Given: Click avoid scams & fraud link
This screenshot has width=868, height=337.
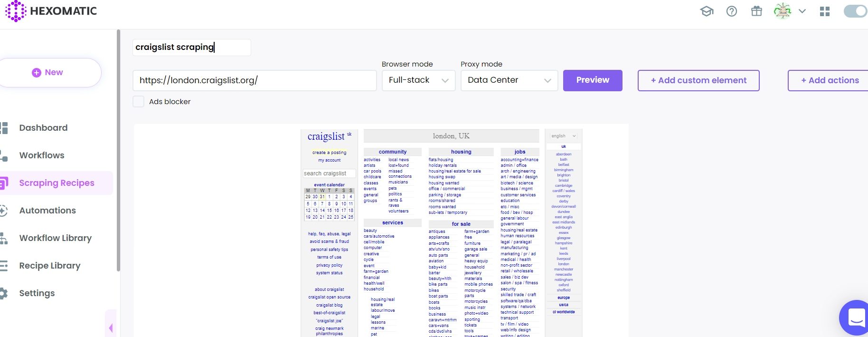Looking at the screenshot, I should 329,241.
